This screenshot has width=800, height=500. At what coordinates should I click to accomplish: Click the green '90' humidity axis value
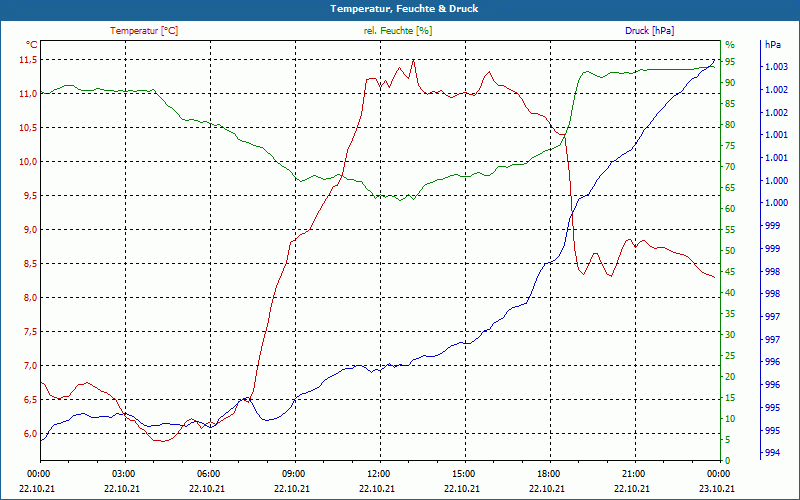pyautogui.click(x=730, y=83)
